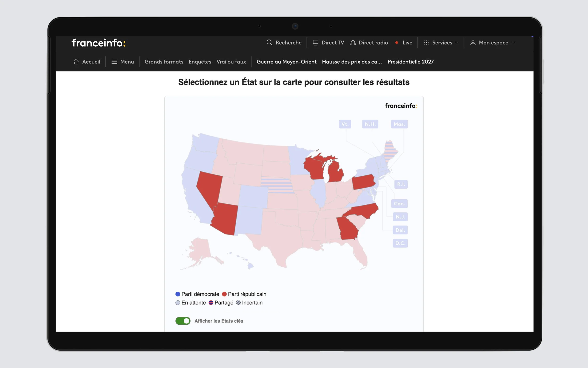588x368 pixels.
Task: Click the Direct radio headphones icon
Action: pyautogui.click(x=353, y=43)
